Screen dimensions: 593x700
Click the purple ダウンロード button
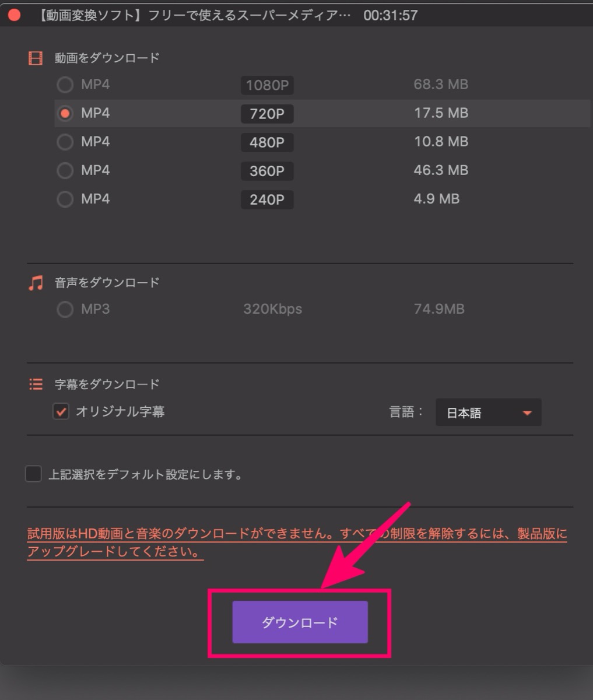[300, 622]
